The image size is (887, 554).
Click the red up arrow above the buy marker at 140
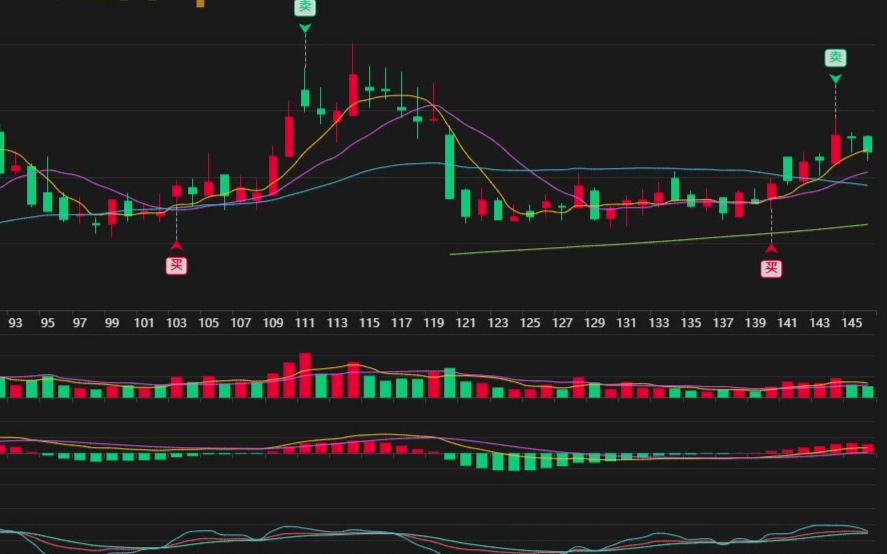click(771, 247)
